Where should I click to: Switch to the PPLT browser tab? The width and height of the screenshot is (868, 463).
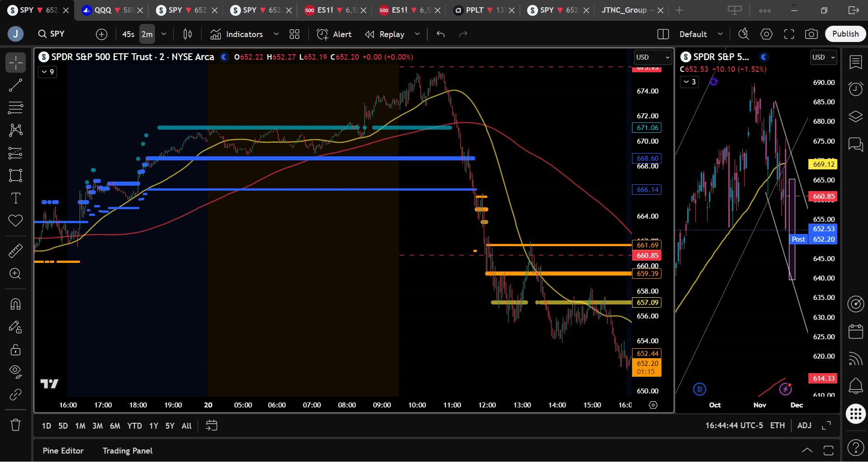tap(484, 10)
